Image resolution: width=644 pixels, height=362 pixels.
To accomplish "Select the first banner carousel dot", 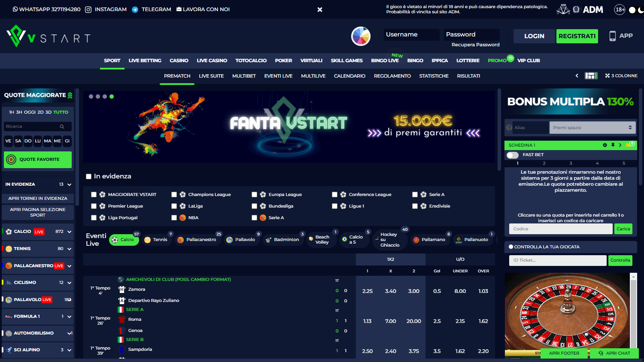I will (91, 97).
